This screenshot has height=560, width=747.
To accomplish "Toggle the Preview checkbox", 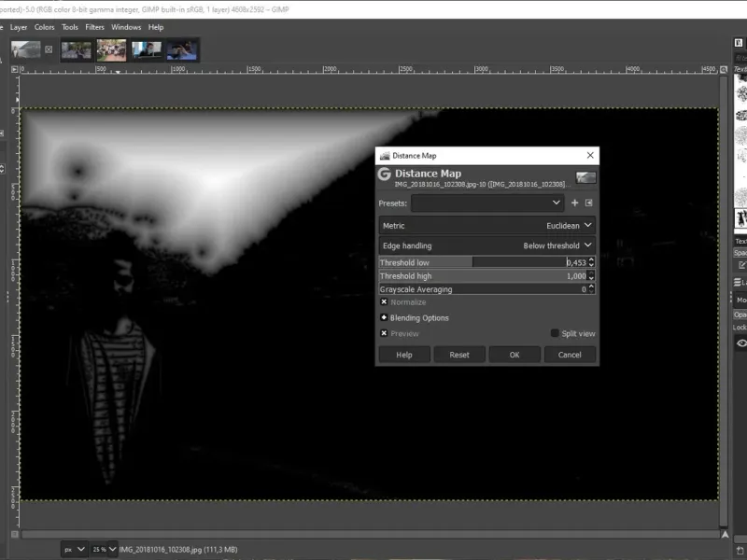I will (384, 333).
